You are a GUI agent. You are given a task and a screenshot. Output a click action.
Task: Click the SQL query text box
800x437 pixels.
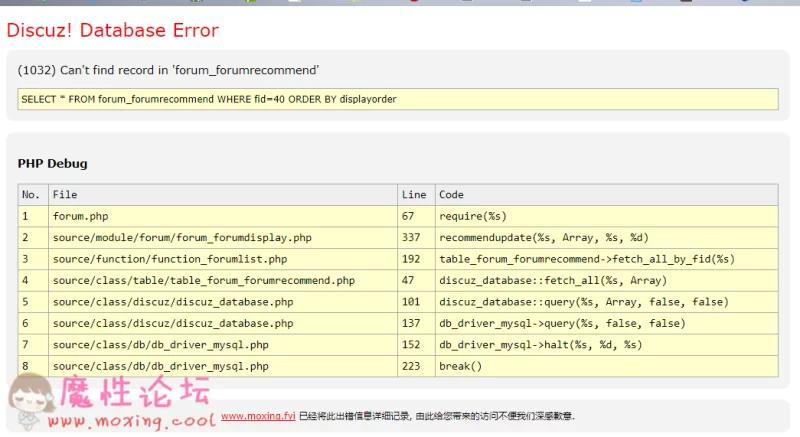click(398, 99)
